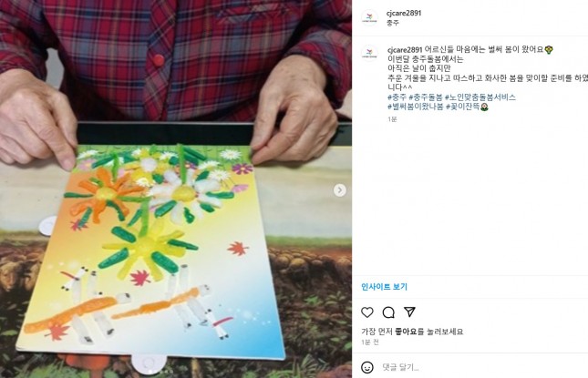Click the 인사이트 보기 link
This screenshot has width=588, height=378.
[x=384, y=287]
